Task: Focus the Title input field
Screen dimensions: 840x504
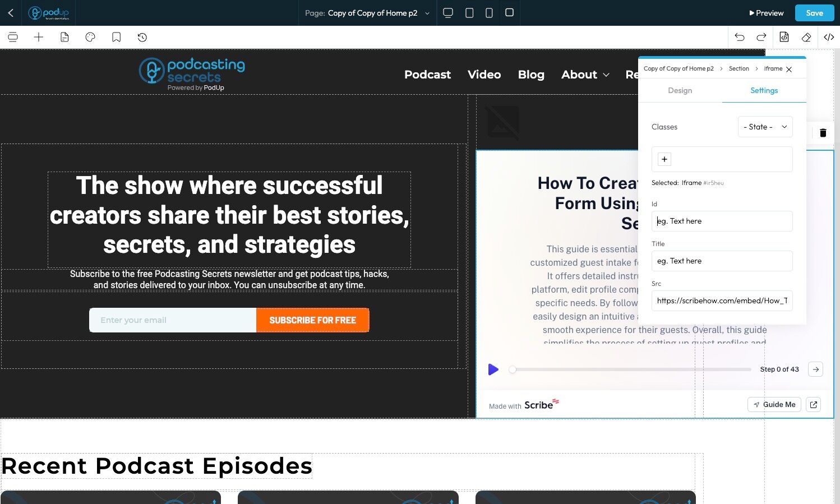Action: point(722,261)
